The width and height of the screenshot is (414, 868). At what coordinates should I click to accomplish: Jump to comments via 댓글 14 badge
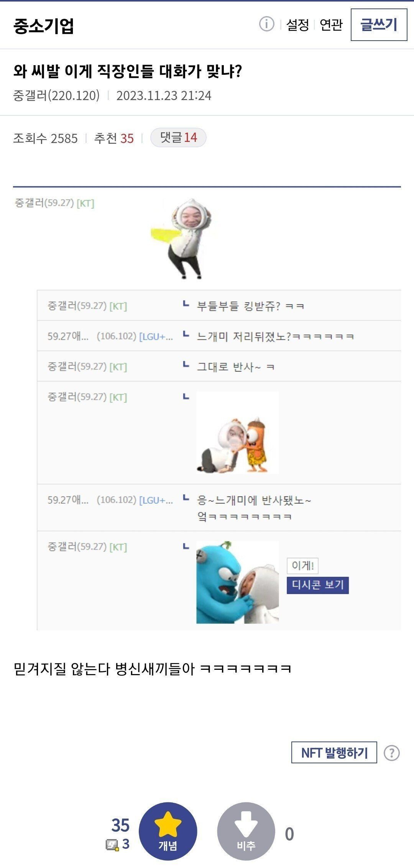coord(178,138)
